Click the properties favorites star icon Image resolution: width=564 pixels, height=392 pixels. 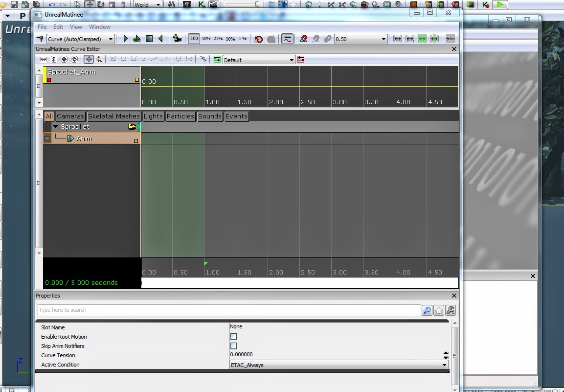438,310
